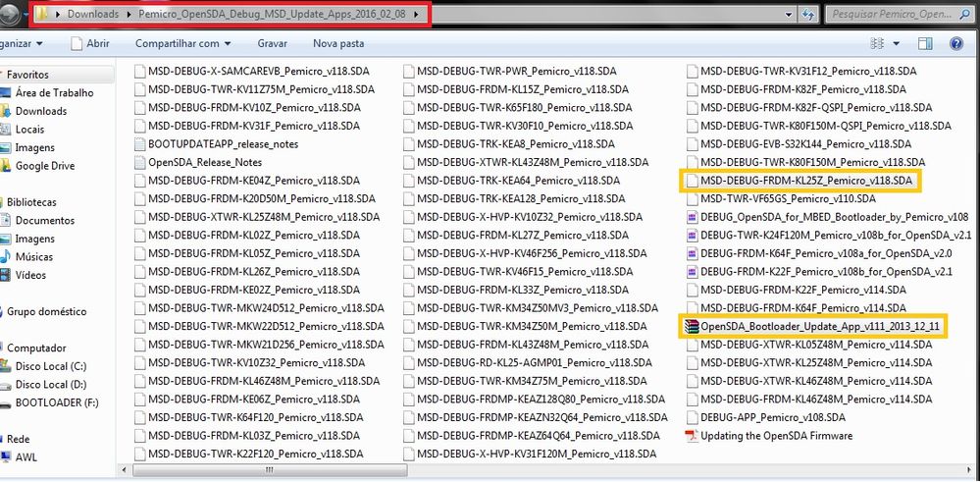Viewport: 980px width, 482px height.
Task: Select file MSD-DEBUG-FRDM-K20D50M_Pemicro_v118.SDA
Action: pyautogui.click(x=262, y=199)
